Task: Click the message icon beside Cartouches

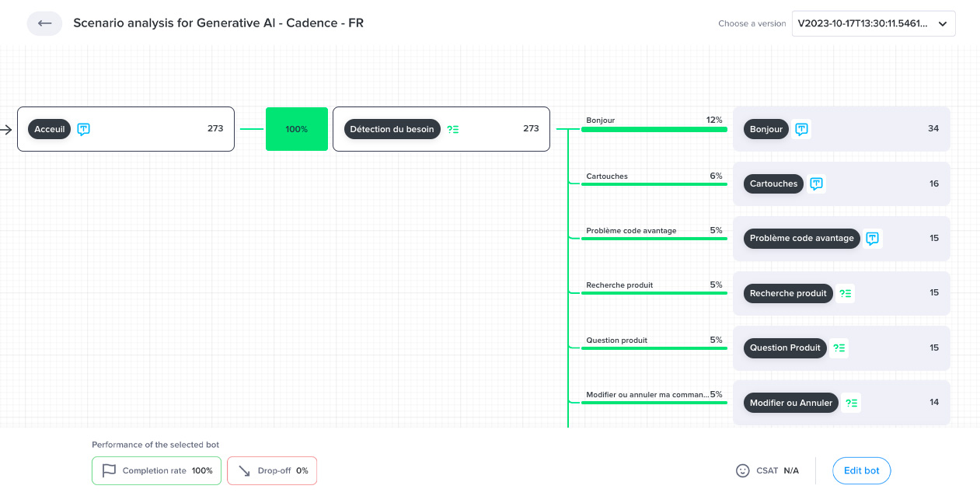Action: [x=816, y=183]
